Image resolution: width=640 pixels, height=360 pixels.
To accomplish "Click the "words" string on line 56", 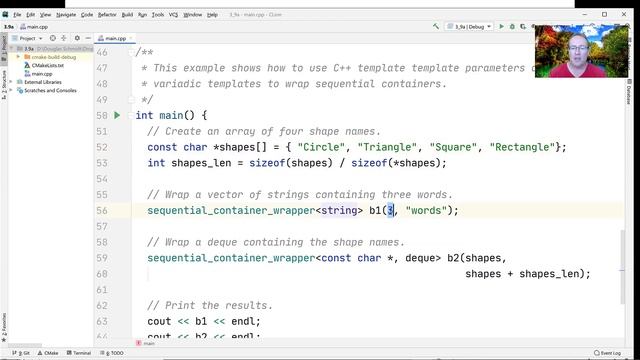I will pyautogui.click(x=426, y=211).
